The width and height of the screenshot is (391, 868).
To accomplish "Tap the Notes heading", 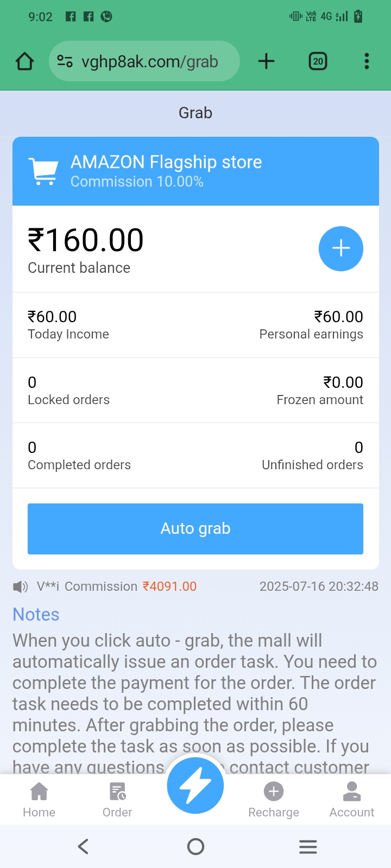I will [x=36, y=615].
